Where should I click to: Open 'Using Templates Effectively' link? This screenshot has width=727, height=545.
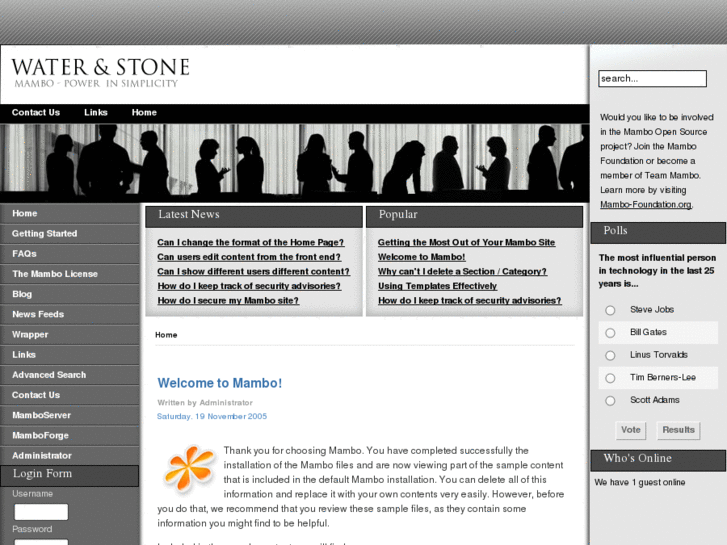pos(437,286)
